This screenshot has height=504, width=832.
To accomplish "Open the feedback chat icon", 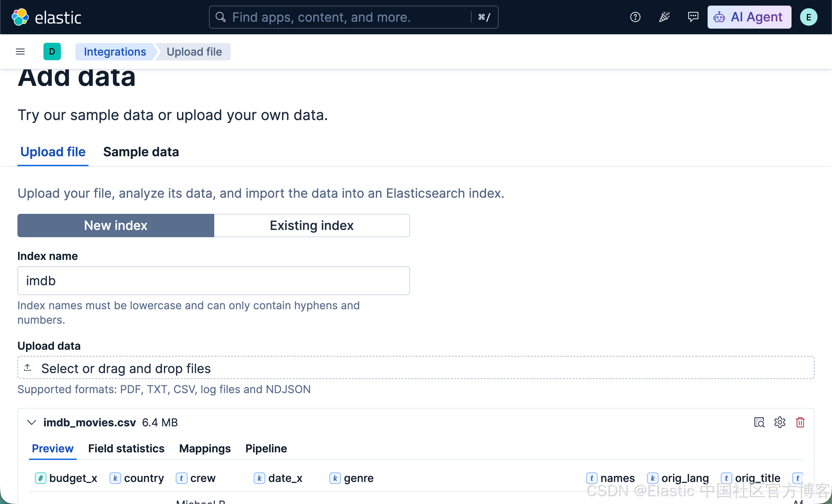I will pos(693,17).
